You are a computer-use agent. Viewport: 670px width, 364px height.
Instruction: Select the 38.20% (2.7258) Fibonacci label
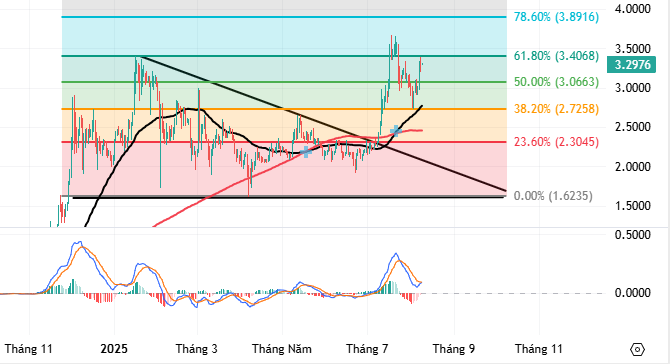[556, 109]
